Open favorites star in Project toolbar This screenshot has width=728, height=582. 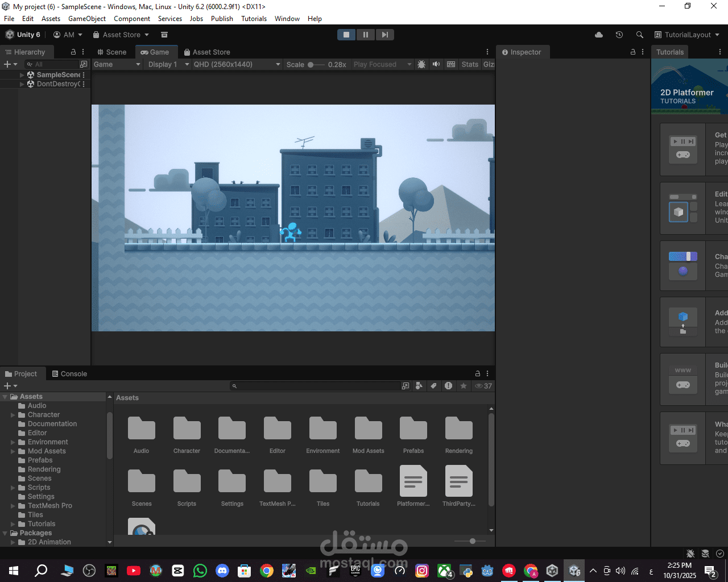pyautogui.click(x=464, y=386)
